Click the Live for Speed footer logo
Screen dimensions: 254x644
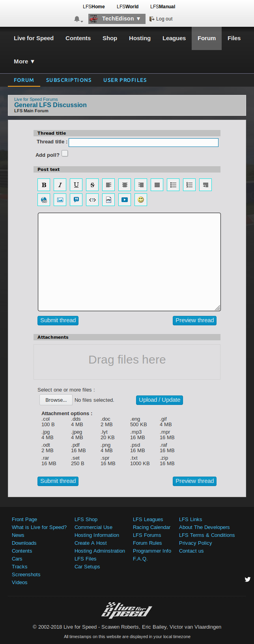pyautogui.click(x=127, y=610)
